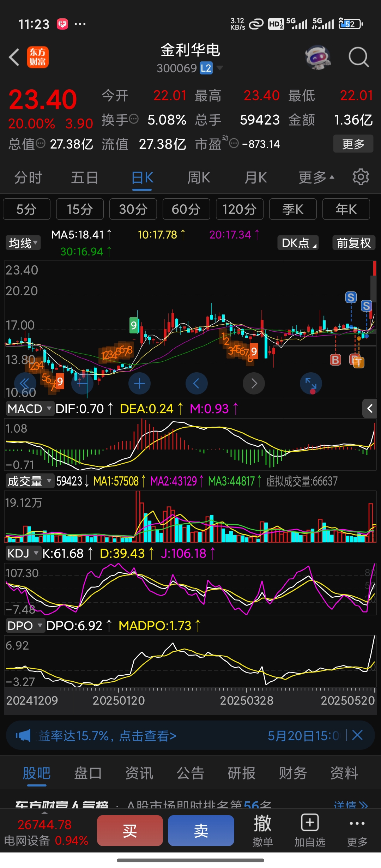
Task: Open the 益率达15.7% announcement link
Action: [x=107, y=736]
